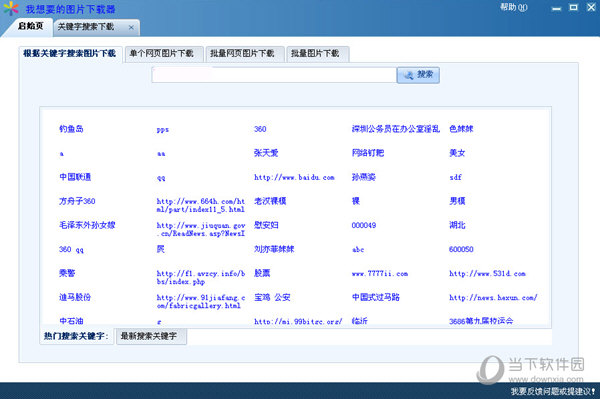Click the 搜索 search button

pyautogui.click(x=418, y=75)
